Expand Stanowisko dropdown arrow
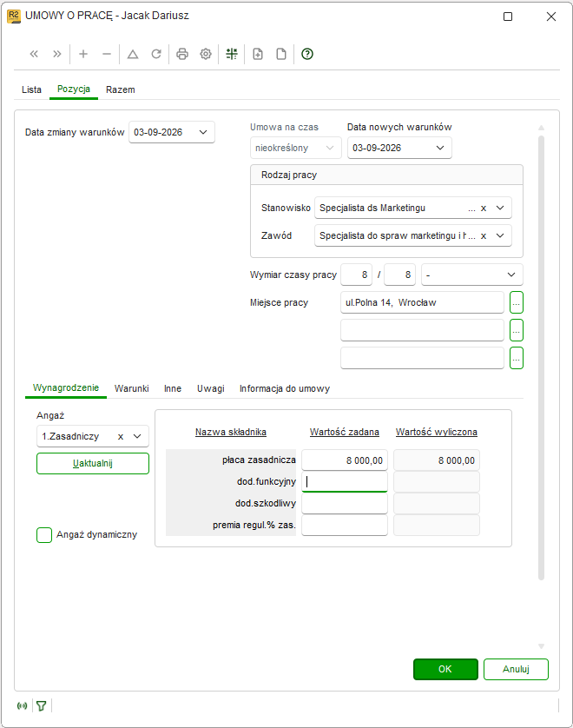This screenshot has width=573, height=728. tap(500, 208)
